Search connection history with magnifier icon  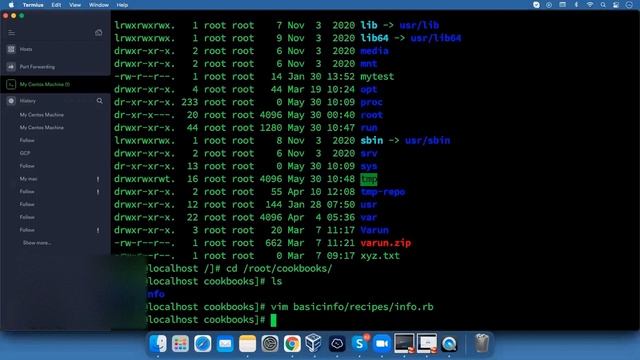(x=100, y=101)
